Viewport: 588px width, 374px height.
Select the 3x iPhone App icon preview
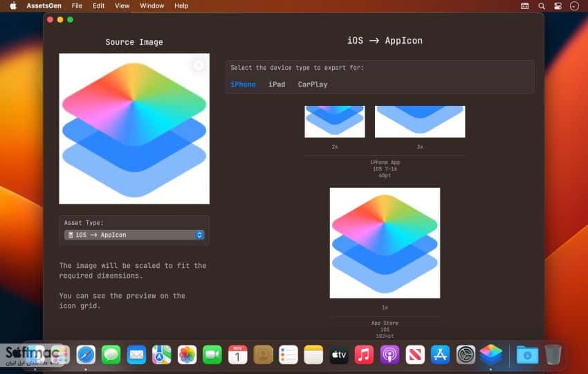click(x=420, y=122)
